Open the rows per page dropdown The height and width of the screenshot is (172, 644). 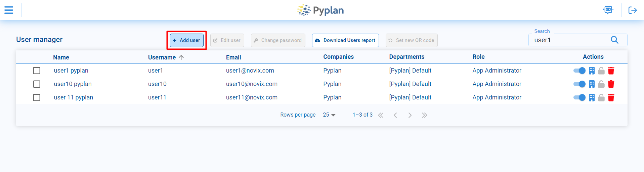click(329, 115)
